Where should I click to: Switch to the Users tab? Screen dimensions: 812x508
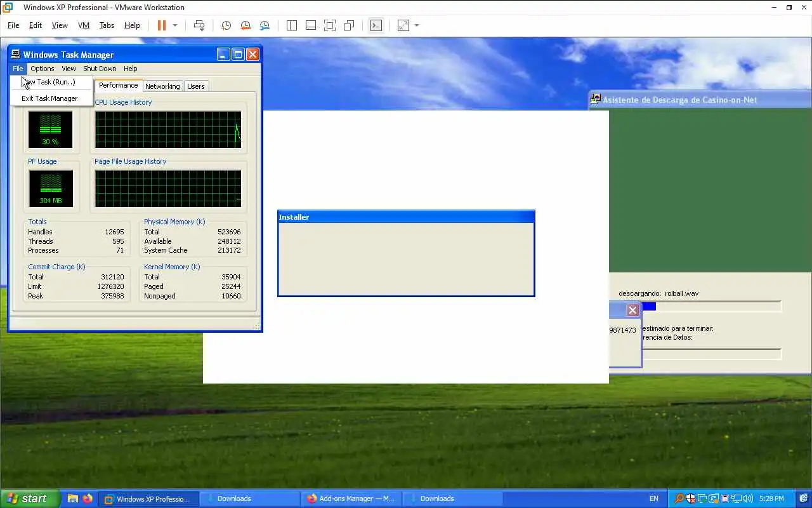pyautogui.click(x=196, y=86)
